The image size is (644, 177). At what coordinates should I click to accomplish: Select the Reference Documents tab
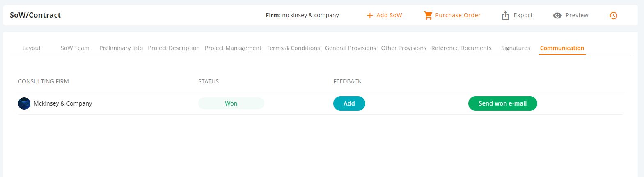(461, 48)
